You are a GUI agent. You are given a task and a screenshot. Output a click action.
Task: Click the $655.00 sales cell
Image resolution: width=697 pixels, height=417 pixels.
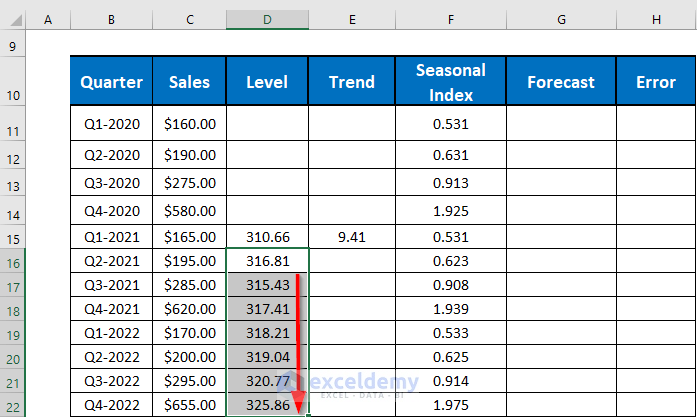tap(189, 405)
